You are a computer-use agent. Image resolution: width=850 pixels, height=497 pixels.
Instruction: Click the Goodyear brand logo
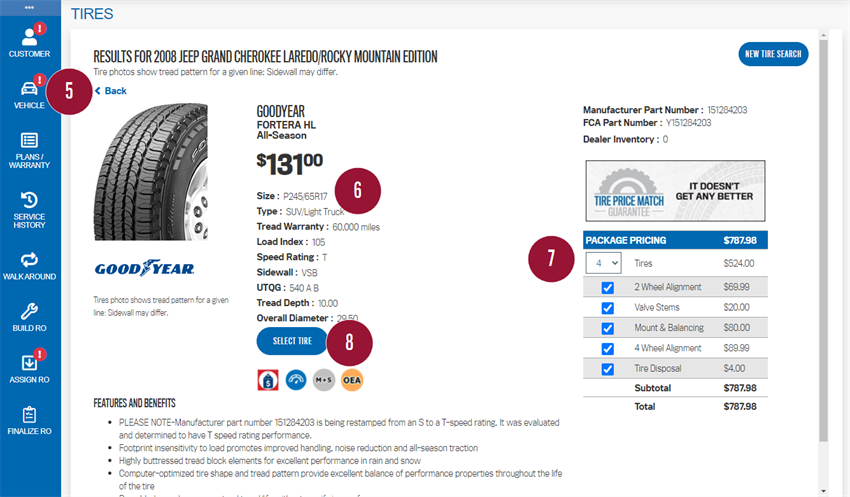coord(145,268)
